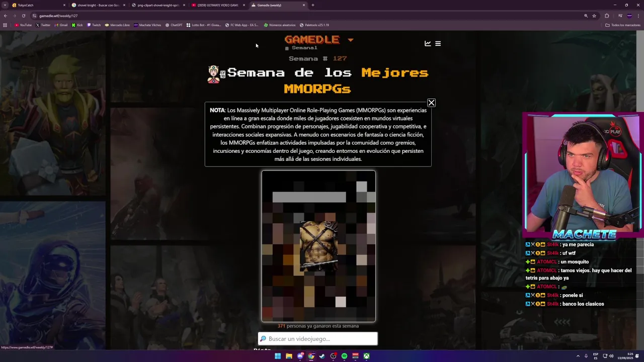Screen dimensions: 644x362
Task: Bookmark this page with the star
Action: click(594, 16)
